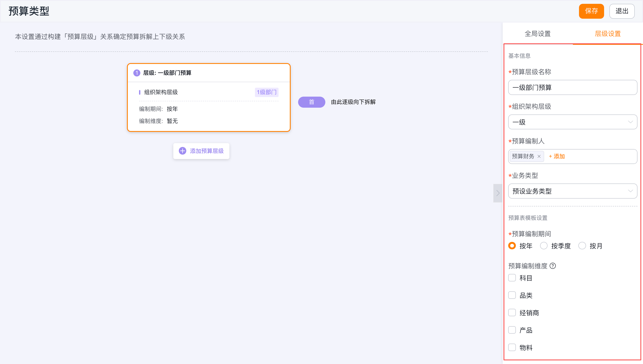The image size is (643, 364).
Task: Select the 一级部门预算 level card header
Action: pyautogui.click(x=209, y=73)
